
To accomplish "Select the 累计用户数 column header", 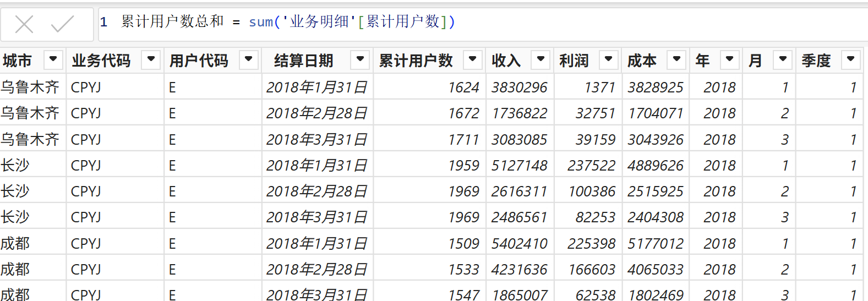I will coord(416,61).
